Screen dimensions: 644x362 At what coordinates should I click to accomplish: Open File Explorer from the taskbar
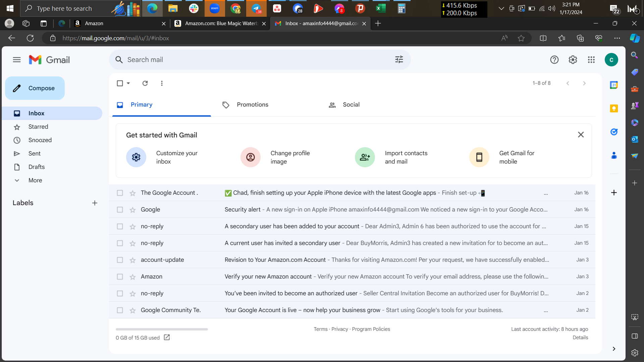(x=173, y=8)
